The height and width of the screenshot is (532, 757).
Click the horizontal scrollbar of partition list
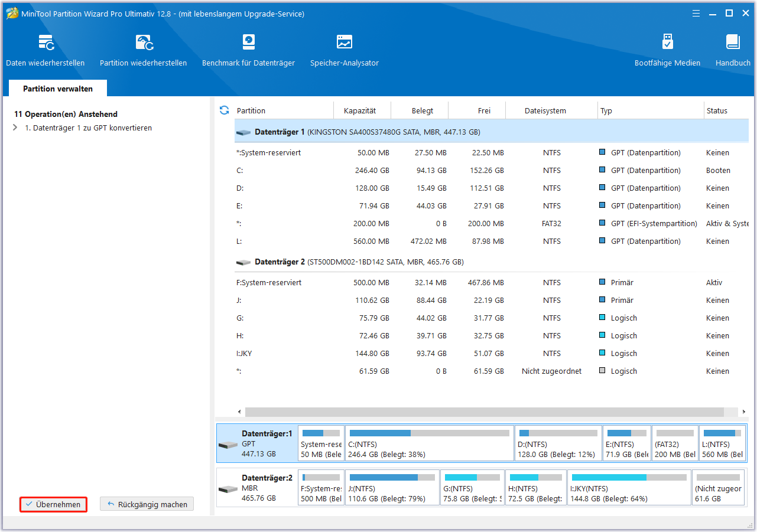click(x=485, y=412)
